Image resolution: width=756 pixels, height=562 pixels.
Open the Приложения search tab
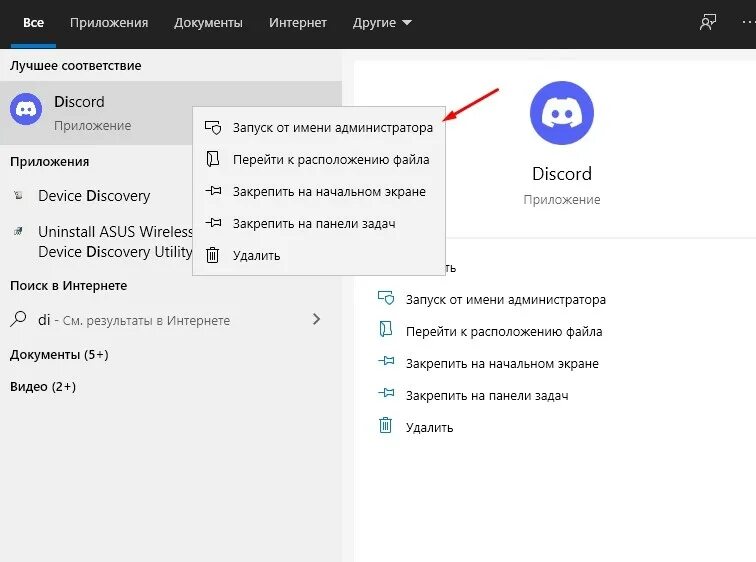click(x=109, y=23)
